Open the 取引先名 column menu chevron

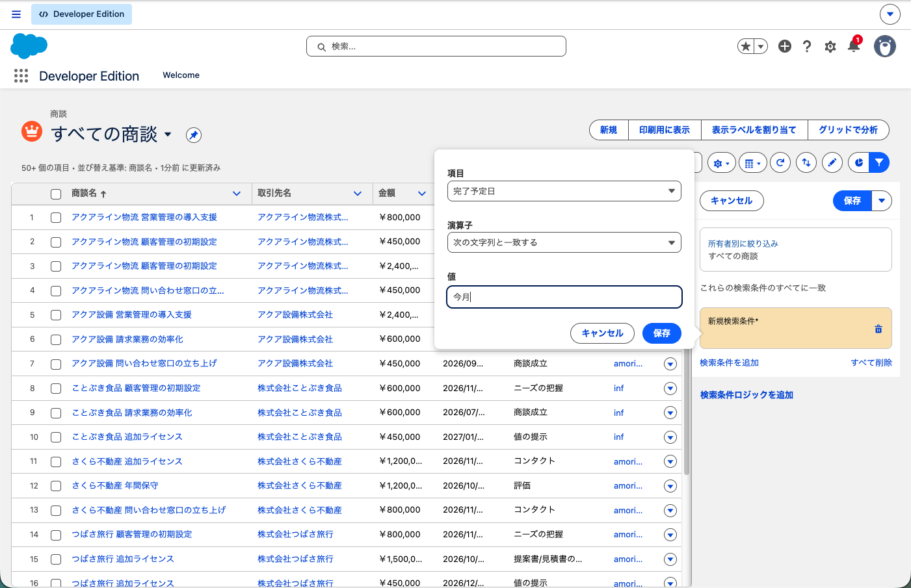[358, 194]
